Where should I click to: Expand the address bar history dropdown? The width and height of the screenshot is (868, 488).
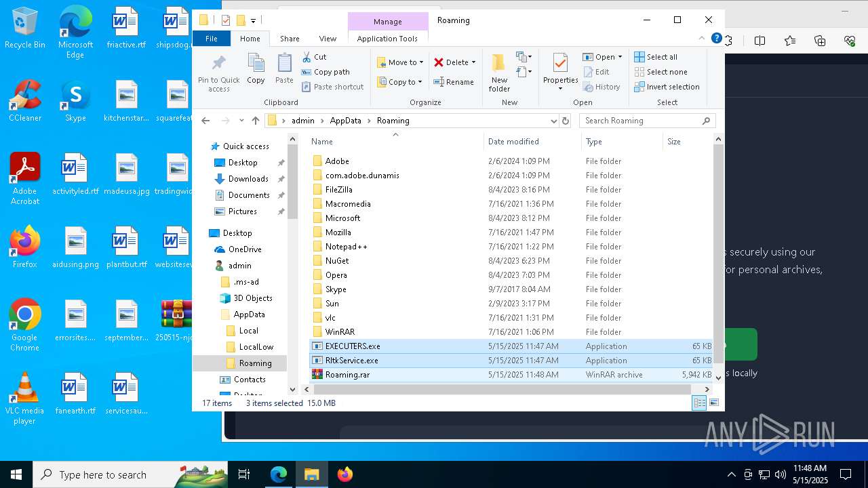click(554, 121)
